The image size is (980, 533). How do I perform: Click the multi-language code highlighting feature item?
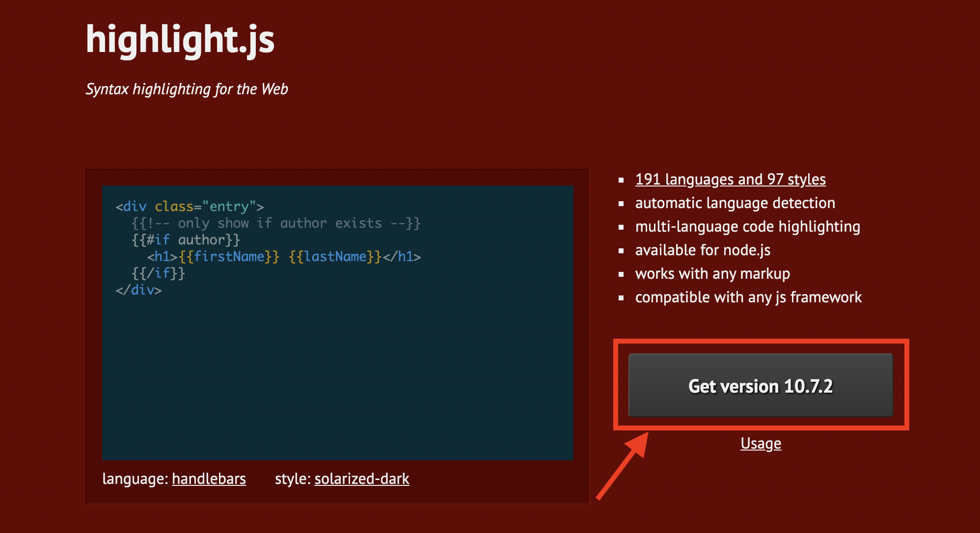click(x=747, y=226)
